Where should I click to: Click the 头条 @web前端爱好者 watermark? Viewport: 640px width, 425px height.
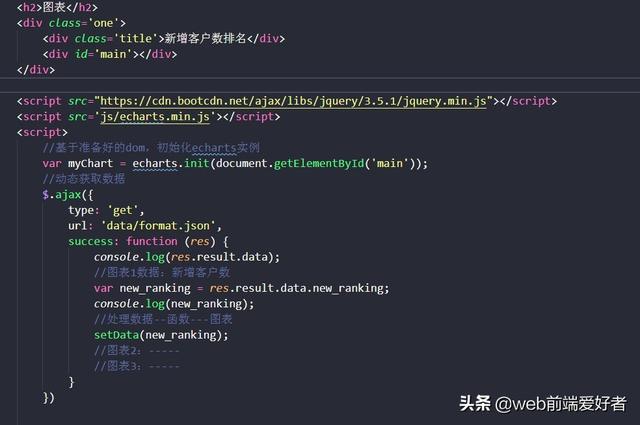coord(542,403)
